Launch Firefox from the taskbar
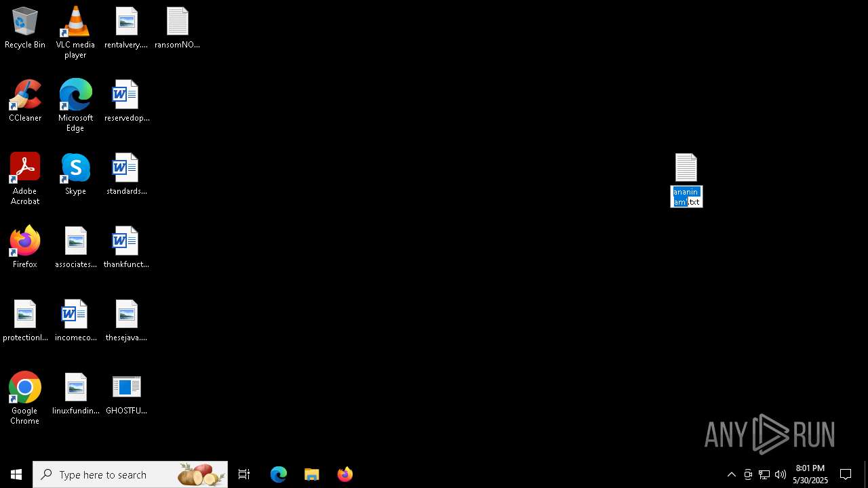Viewport: 868px width, 488px height. click(345, 474)
